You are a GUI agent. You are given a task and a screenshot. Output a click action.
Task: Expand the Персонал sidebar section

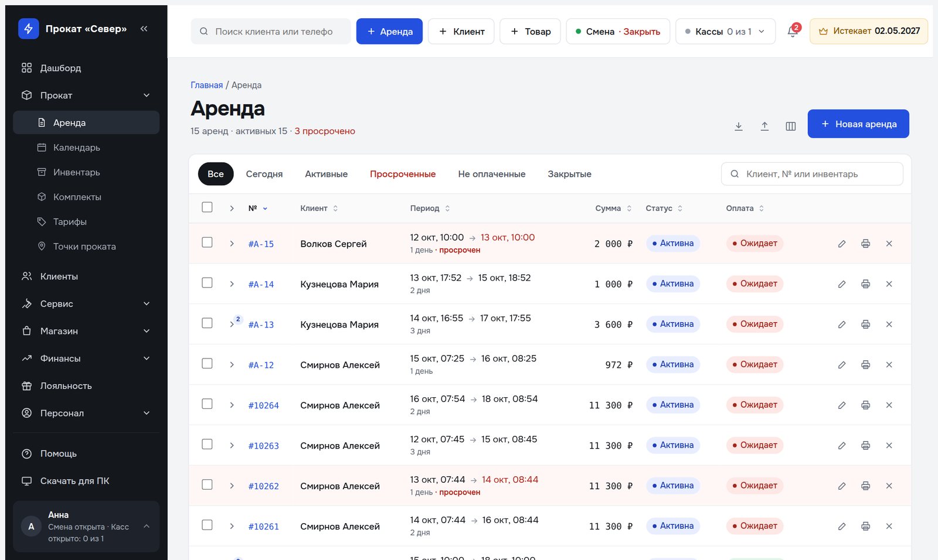click(86, 413)
